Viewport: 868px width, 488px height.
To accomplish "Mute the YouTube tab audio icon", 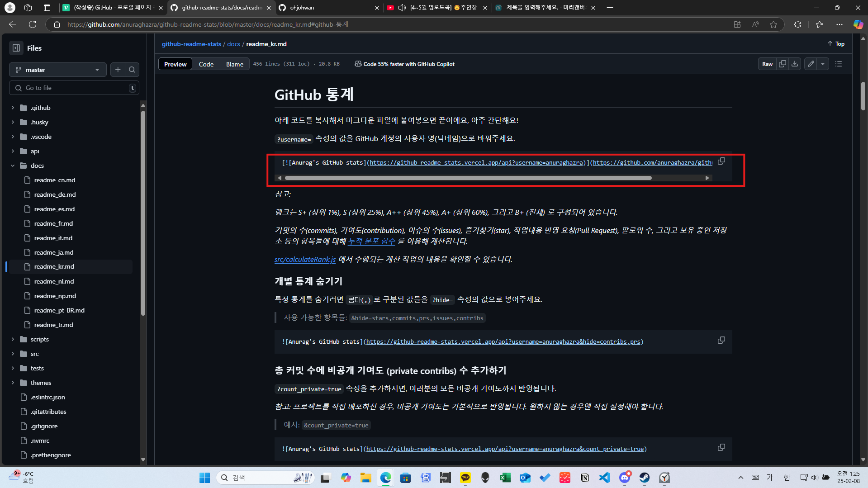I will pyautogui.click(x=402, y=8).
